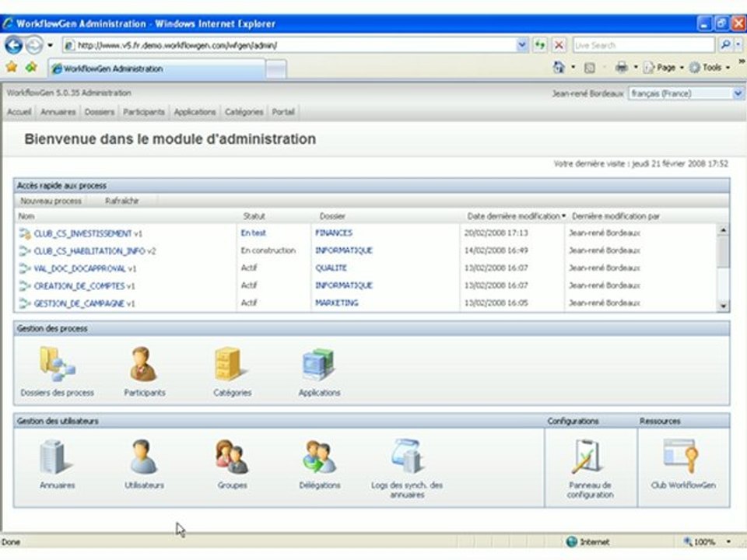Image resolution: width=747 pixels, height=560 pixels.
Task: Open the Catégories cabinet icon
Action: coord(230,365)
